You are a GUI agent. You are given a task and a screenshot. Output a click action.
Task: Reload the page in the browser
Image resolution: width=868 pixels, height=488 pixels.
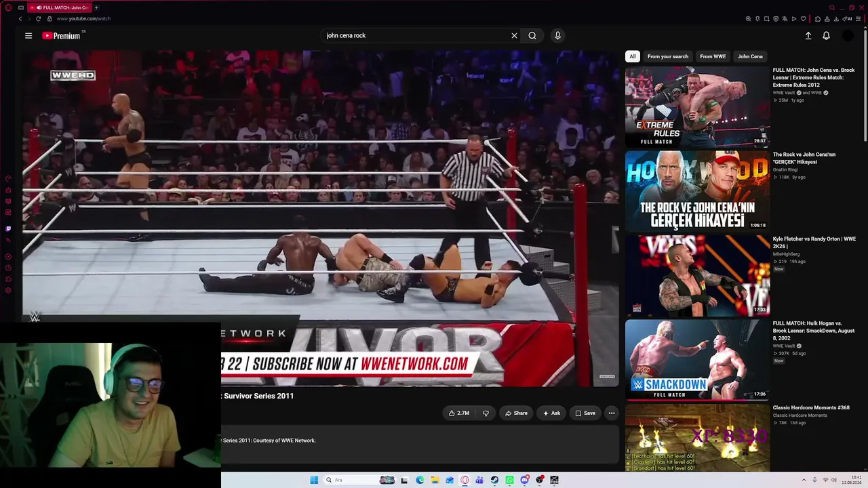click(x=38, y=19)
